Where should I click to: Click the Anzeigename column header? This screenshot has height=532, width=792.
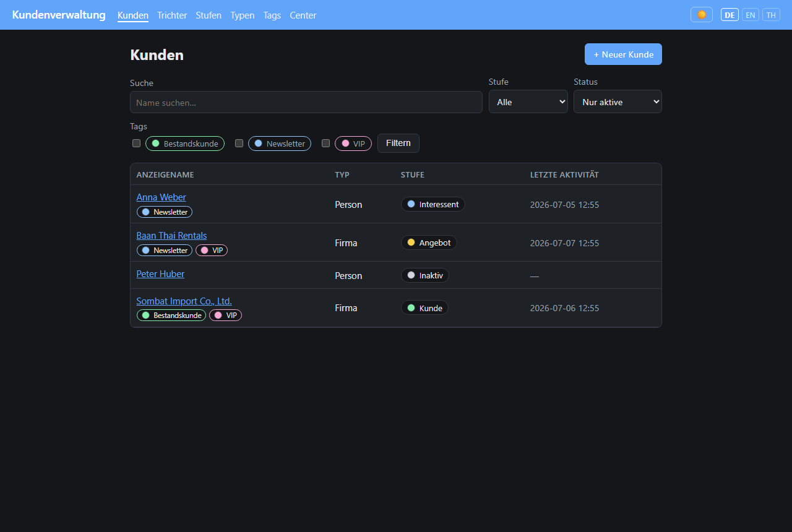tap(165, 175)
